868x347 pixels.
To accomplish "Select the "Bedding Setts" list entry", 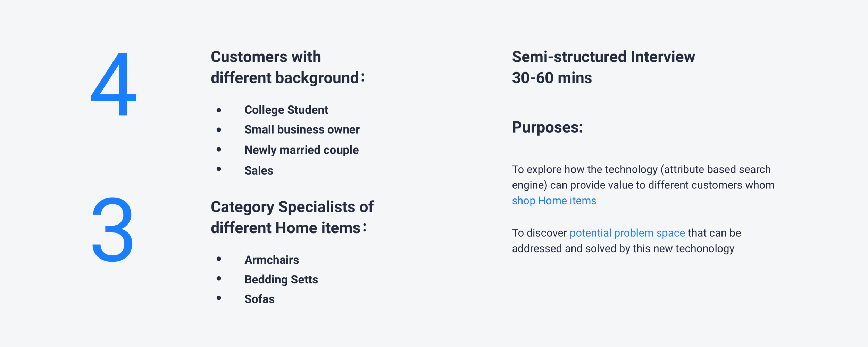I will (281, 279).
